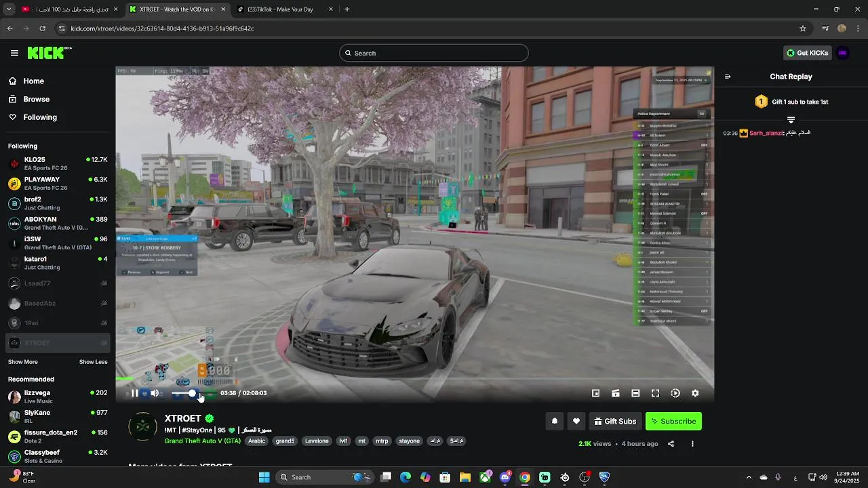The width and height of the screenshot is (868, 488).
Task: Open recommended channel Classybeef
Action: coord(58,456)
